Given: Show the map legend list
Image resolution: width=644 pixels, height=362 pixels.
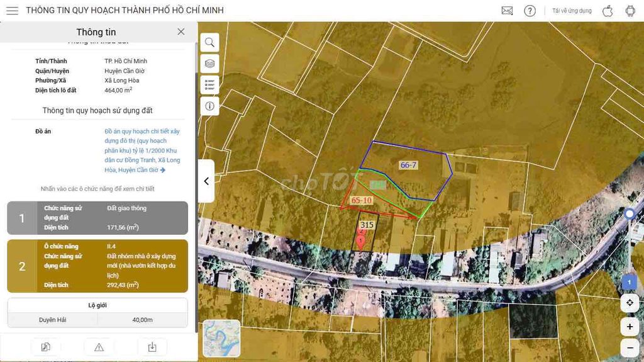Looking at the screenshot, I should point(209,85).
